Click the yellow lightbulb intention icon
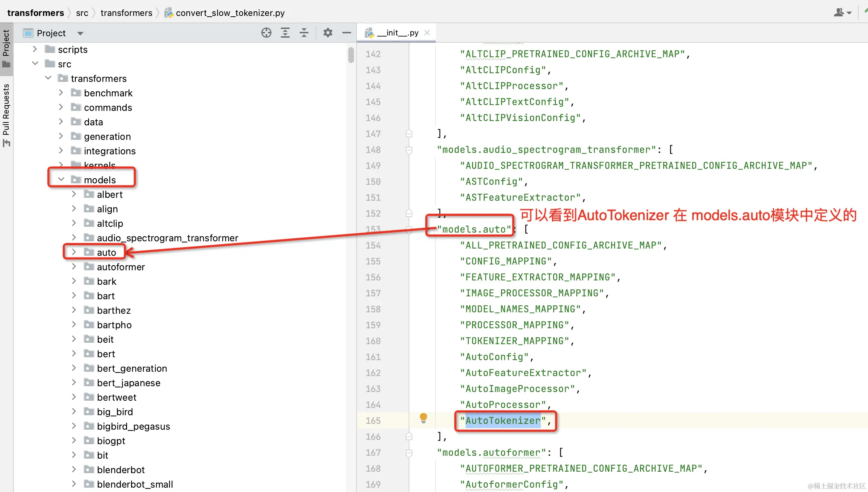This screenshot has height=492, width=868. pos(423,418)
